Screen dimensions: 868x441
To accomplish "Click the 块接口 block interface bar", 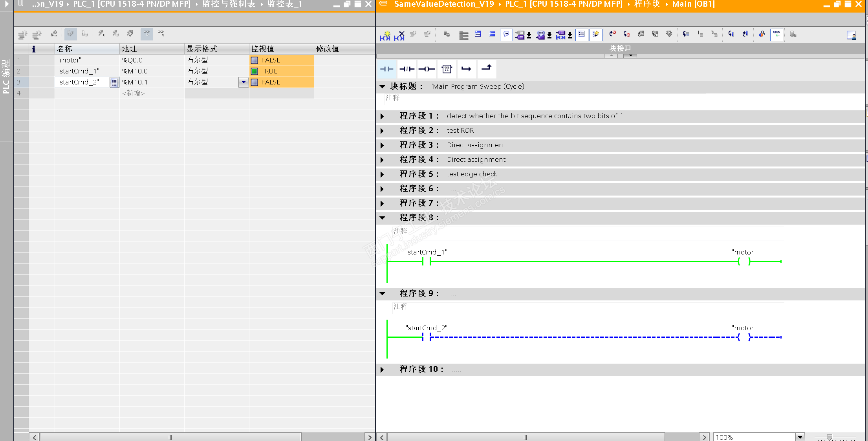I will [x=620, y=48].
